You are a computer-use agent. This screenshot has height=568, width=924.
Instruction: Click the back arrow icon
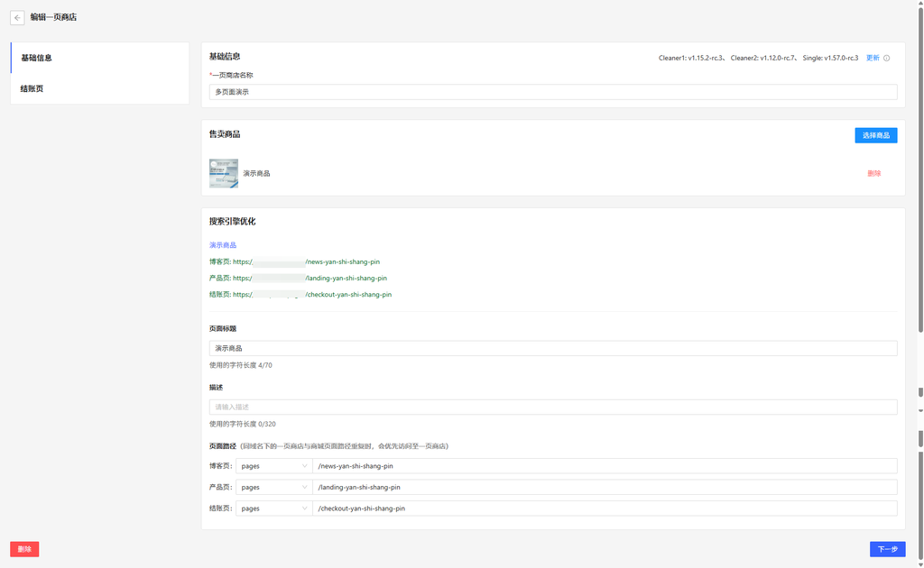(17, 17)
